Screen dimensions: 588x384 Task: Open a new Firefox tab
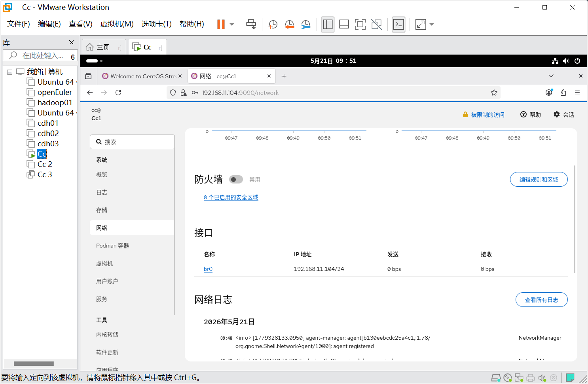point(284,76)
